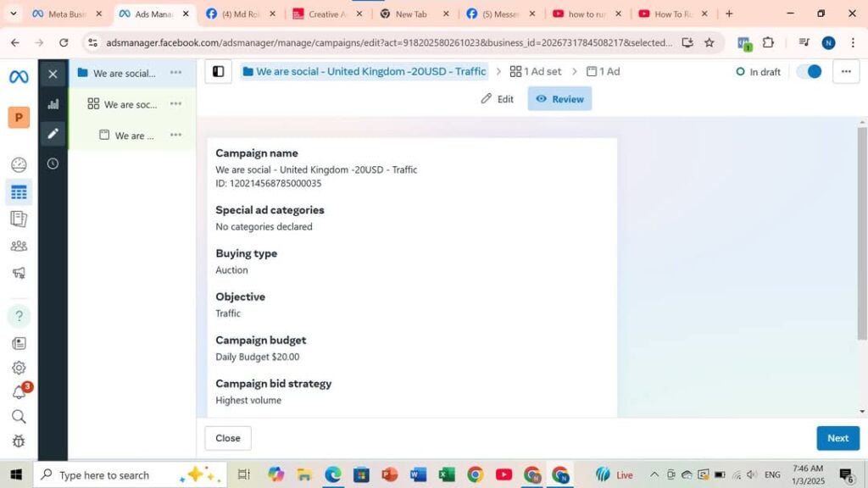868x488 pixels.
Task: Switch to the Meta Business browser tab
Action: coord(67,14)
